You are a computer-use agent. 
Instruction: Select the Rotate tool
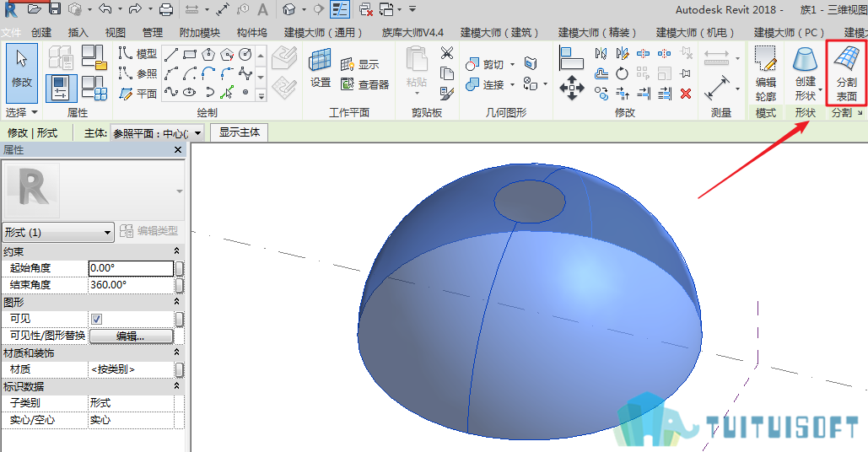(x=623, y=73)
